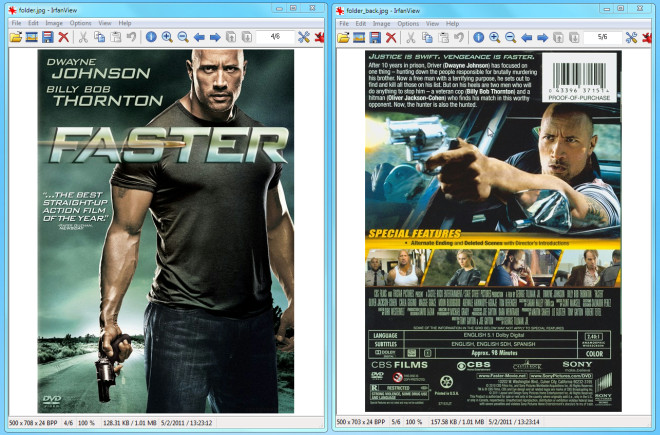Settings tools icon in folder_back.jpg window

(631, 37)
